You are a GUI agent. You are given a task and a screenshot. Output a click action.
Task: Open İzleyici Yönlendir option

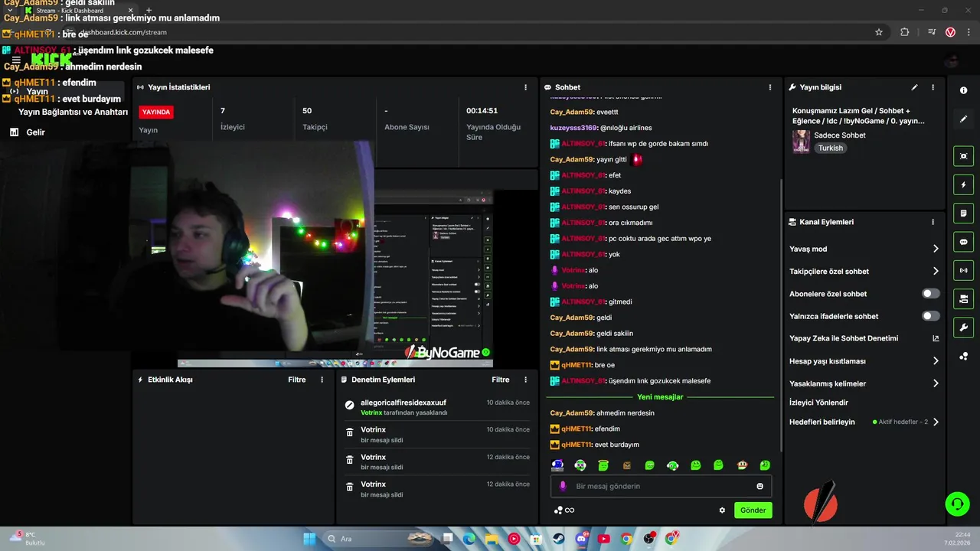pos(818,403)
